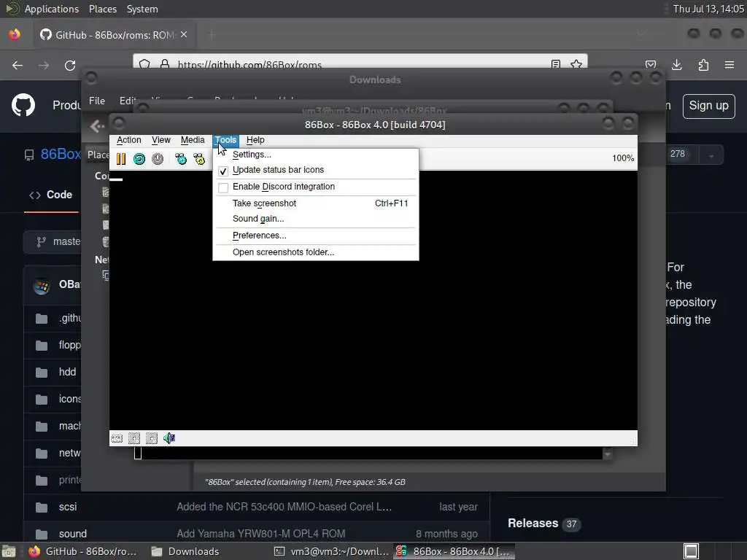Image resolution: width=747 pixels, height=560 pixels.
Task: Toggle Update status bar icons checkbox
Action: (x=223, y=171)
